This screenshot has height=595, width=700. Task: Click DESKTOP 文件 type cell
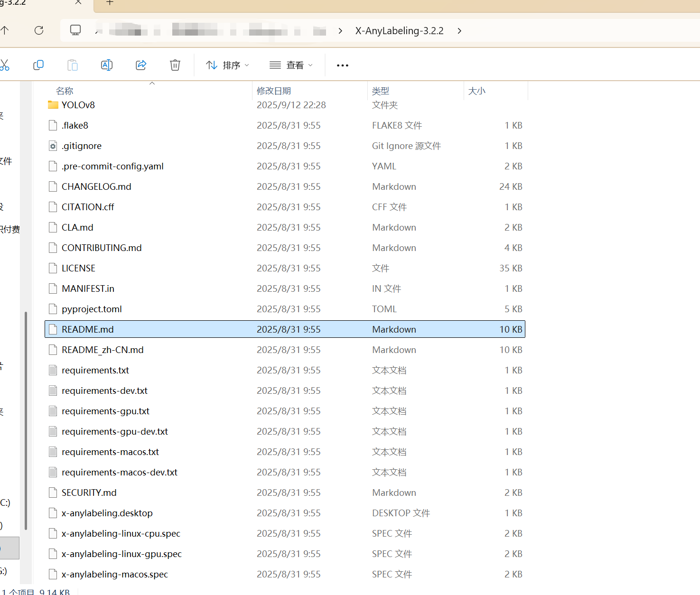click(401, 513)
